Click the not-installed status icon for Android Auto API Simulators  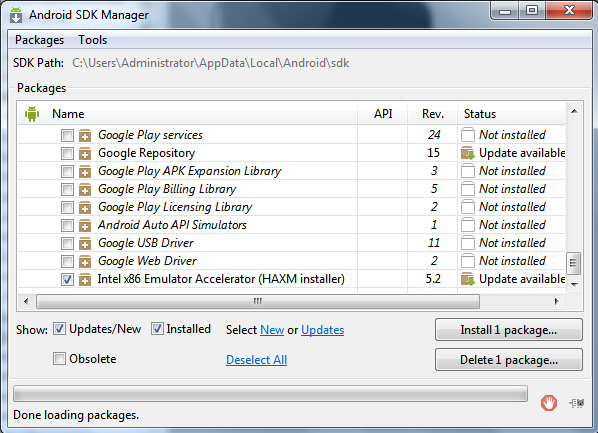(x=468, y=224)
